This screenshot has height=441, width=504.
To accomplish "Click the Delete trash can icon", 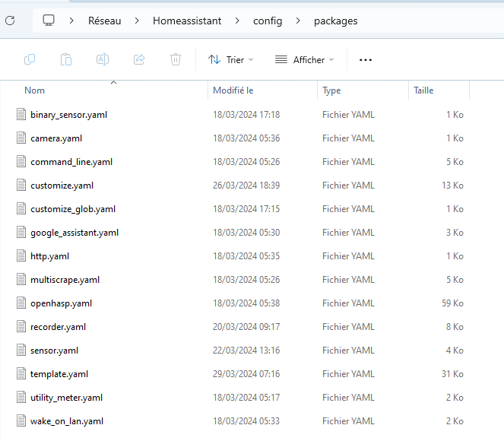I will pos(176,59).
